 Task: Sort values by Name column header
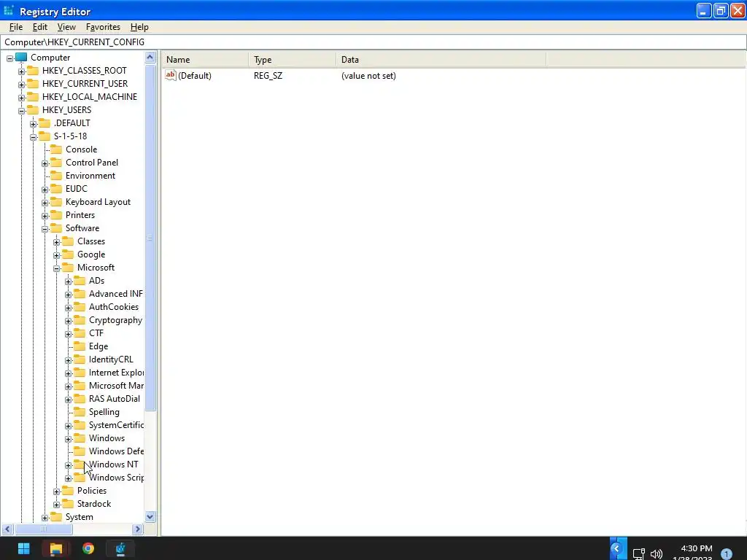pos(205,60)
